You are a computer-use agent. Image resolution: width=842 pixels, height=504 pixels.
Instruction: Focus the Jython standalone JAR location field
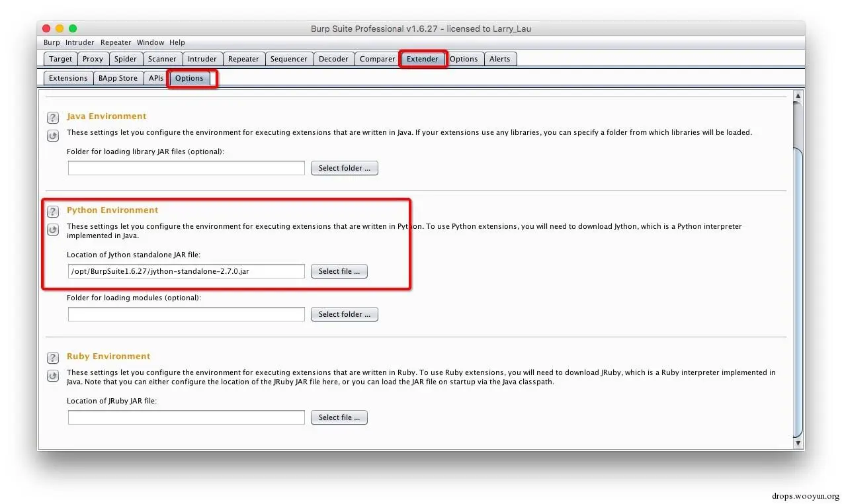[x=187, y=271]
